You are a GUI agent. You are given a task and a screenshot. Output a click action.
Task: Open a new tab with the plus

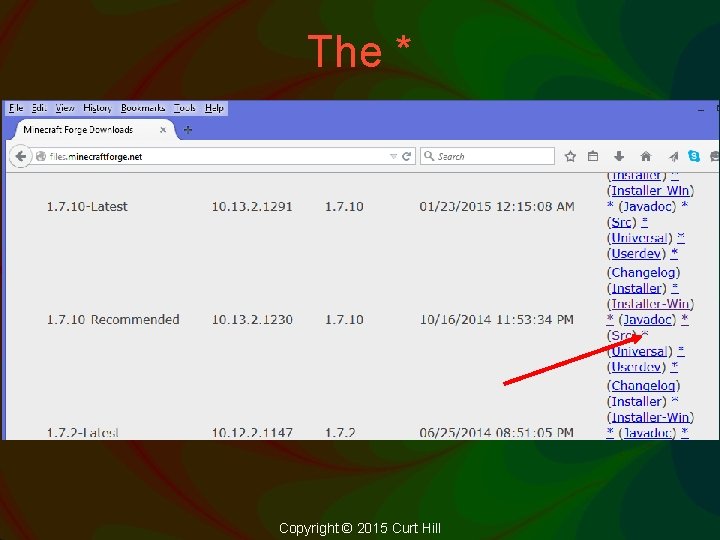(188, 130)
